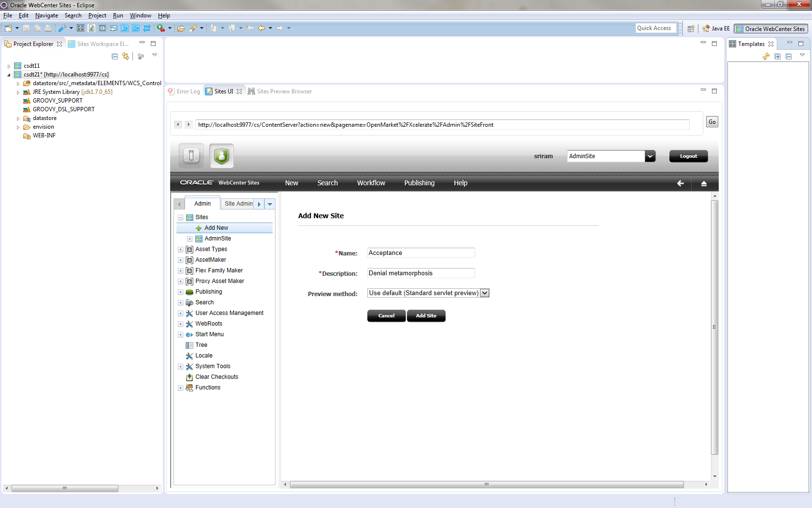Expand the envision folder
Viewport: 812px width, 508px height.
(x=18, y=127)
